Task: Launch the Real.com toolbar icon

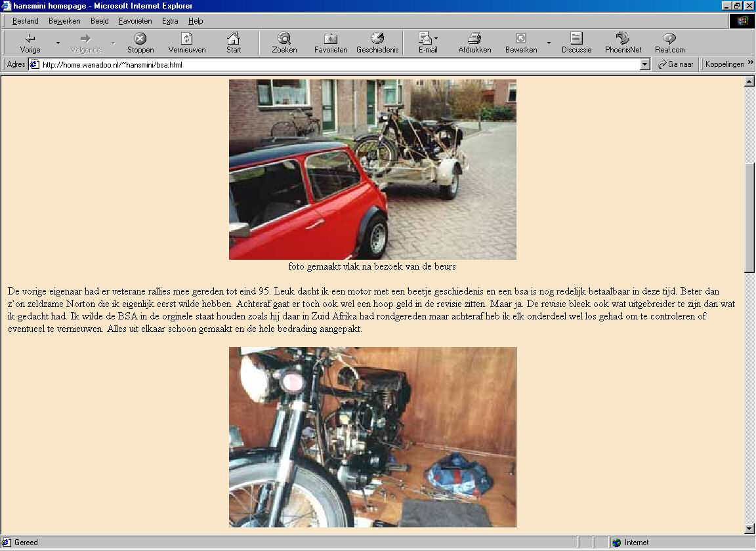Action: [x=669, y=39]
